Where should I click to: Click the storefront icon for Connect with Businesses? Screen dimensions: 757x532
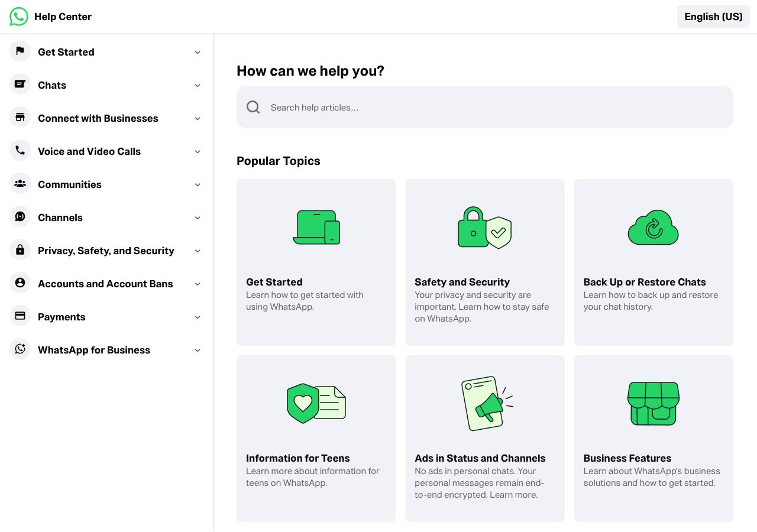[x=20, y=117]
